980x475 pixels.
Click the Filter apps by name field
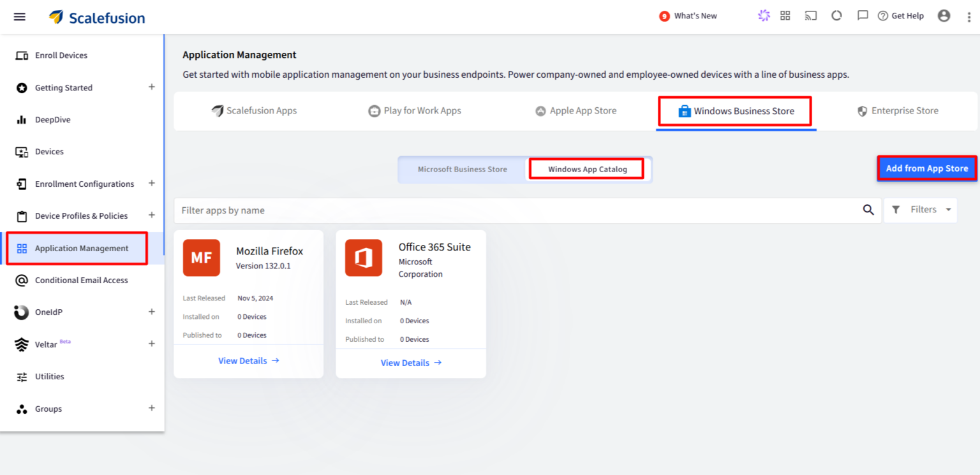coord(517,210)
